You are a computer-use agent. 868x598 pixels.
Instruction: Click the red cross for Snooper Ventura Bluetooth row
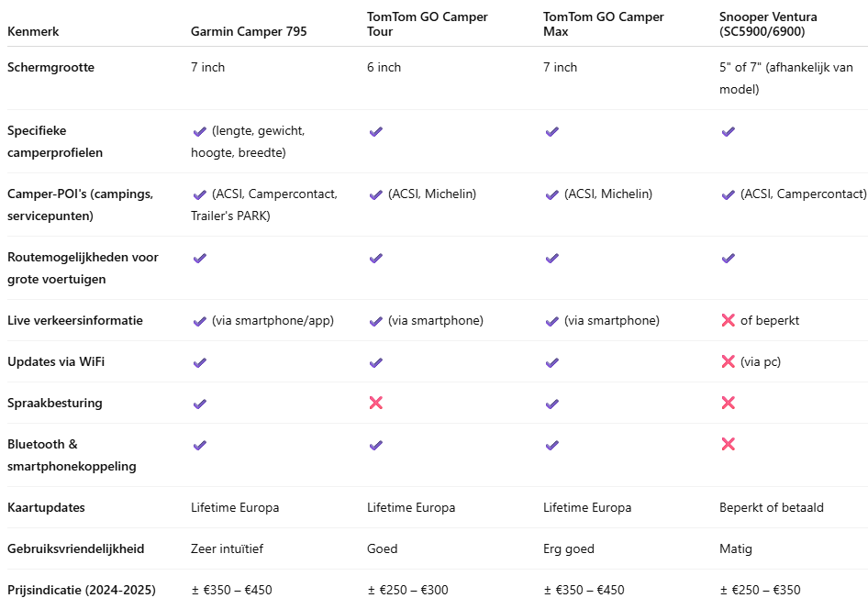point(728,444)
